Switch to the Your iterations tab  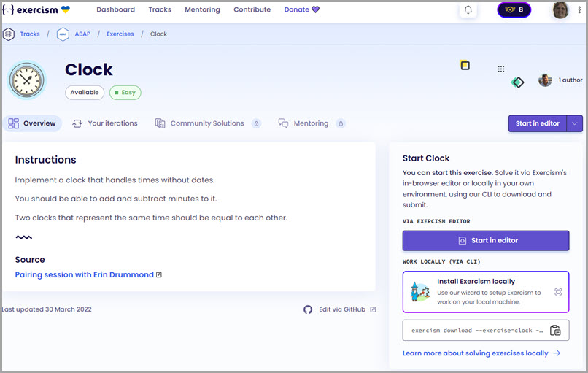pyautogui.click(x=105, y=123)
